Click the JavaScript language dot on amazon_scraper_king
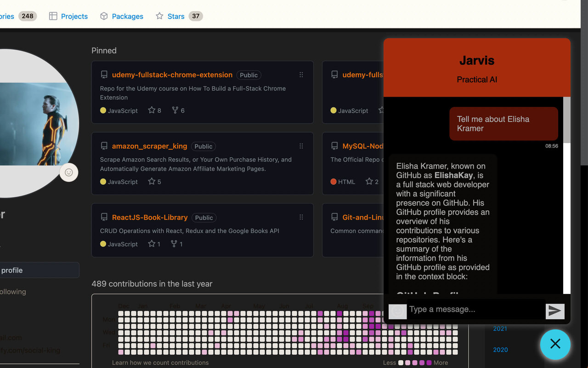The width and height of the screenshot is (588, 368). pyautogui.click(x=103, y=182)
